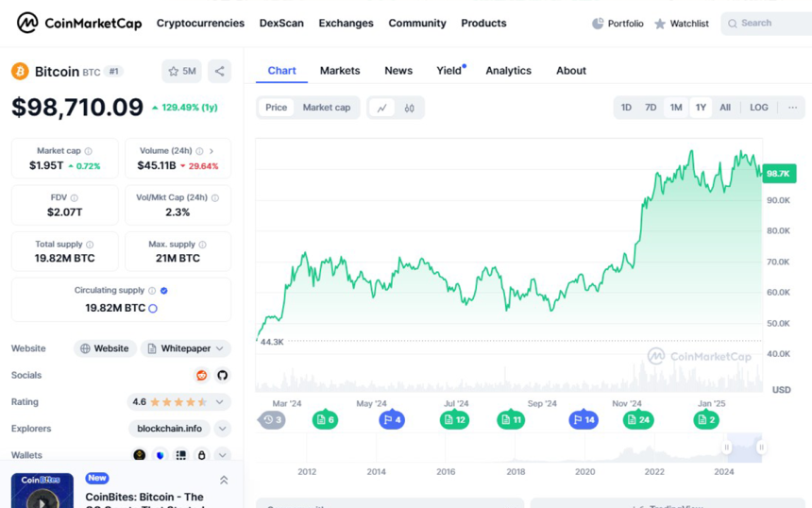Image resolution: width=812 pixels, height=508 pixels.
Task: Add Bitcoin to watchlist with star button
Action: pos(180,71)
